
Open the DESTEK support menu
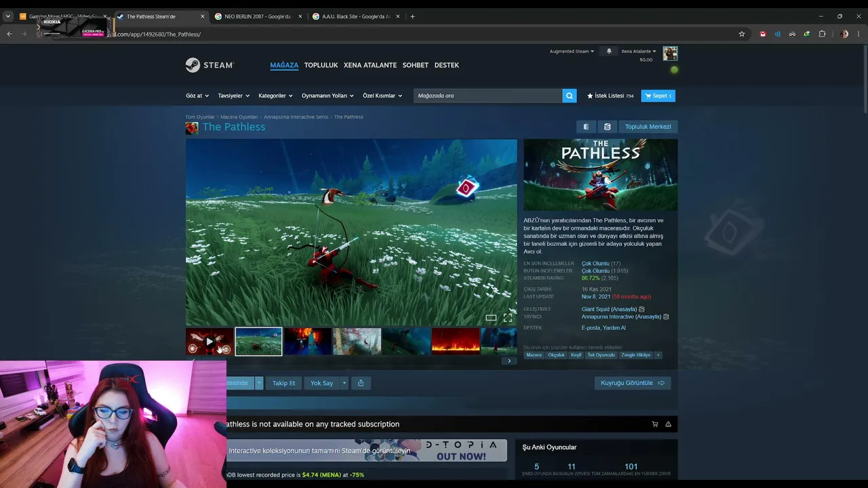coord(447,65)
